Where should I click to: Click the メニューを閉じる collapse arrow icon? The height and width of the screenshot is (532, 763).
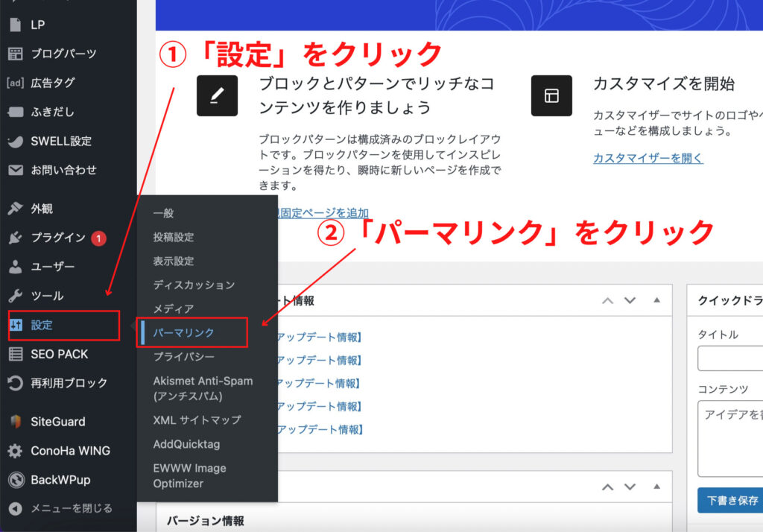tap(16, 509)
